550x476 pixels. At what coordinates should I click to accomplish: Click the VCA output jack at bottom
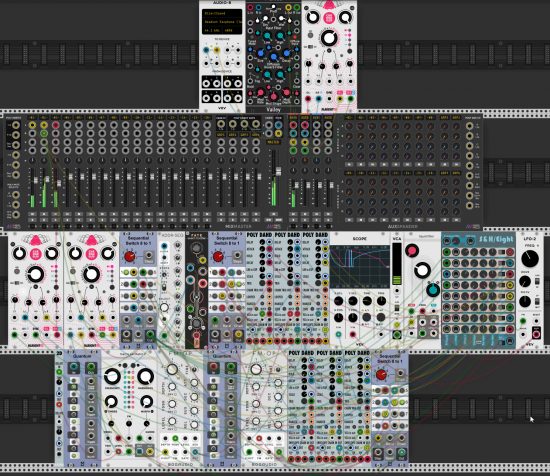tap(397, 334)
